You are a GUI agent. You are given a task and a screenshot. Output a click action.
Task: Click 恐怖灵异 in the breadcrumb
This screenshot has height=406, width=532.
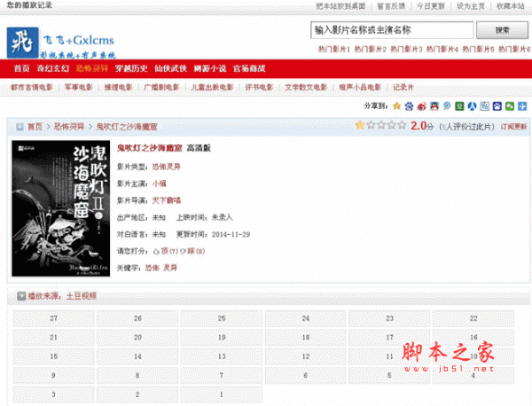point(69,127)
